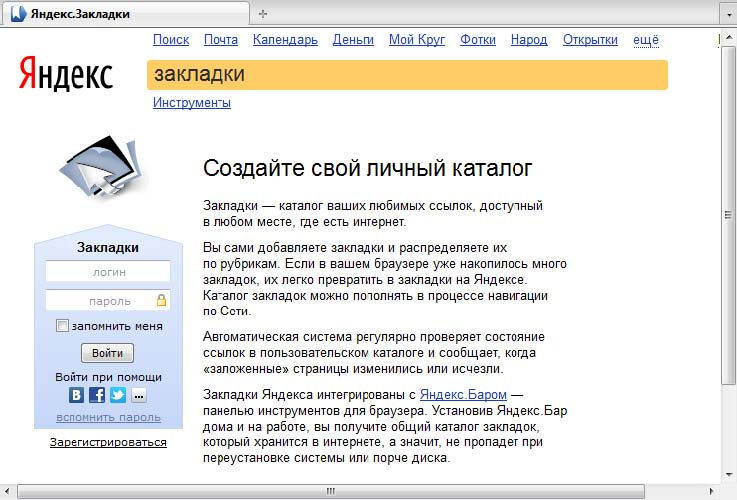
Task: Click the bookmarks folder illustration
Action: click(x=101, y=167)
